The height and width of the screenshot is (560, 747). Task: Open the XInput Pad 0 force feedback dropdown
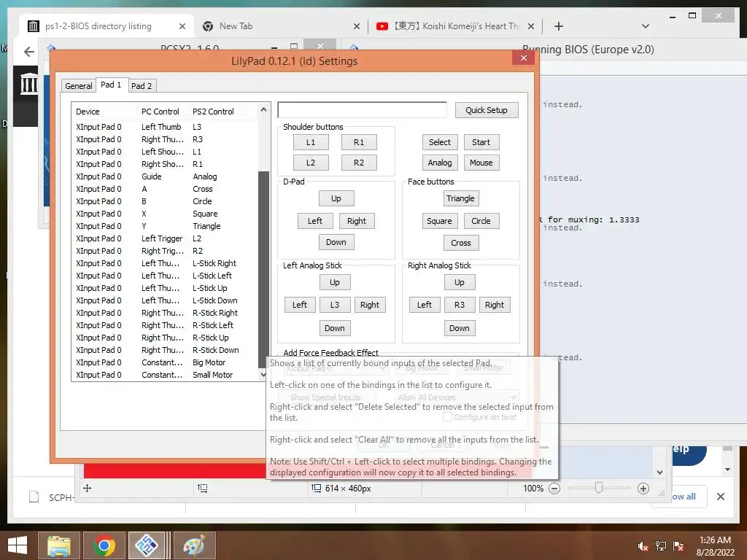tap(335, 367)
